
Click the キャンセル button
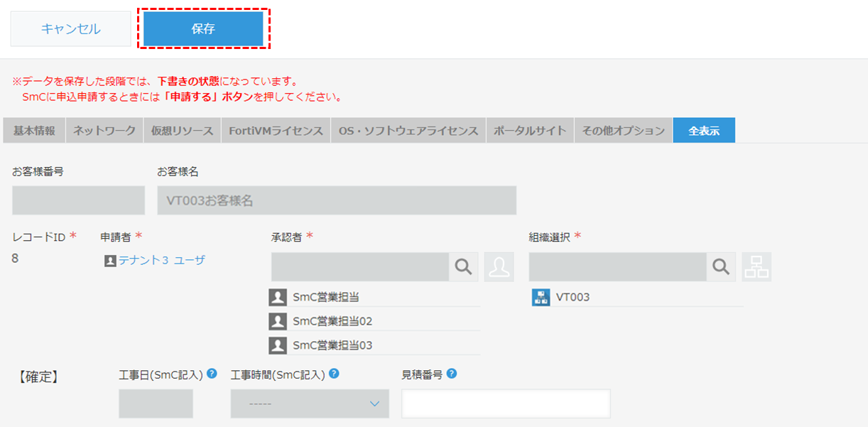pyautogui.click(x=70, y=29)
